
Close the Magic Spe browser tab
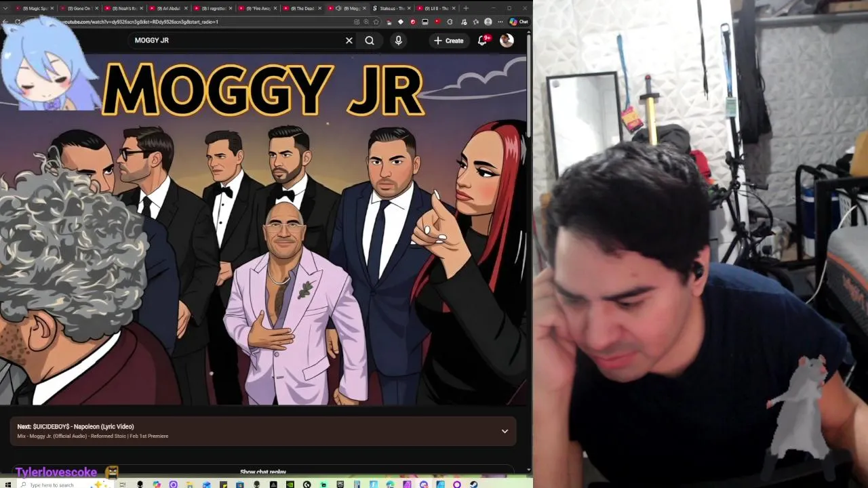tap(52, 8)
